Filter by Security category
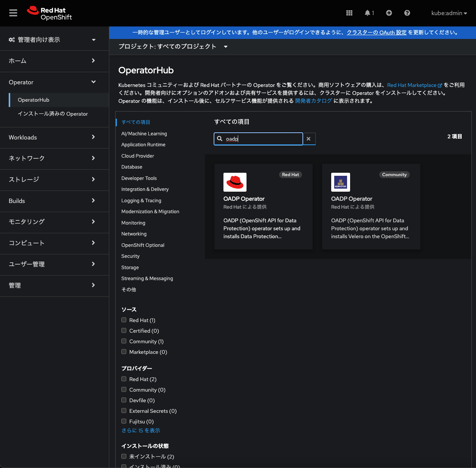Image resolution: width=476 pixels, height=468 pixels. pos(130,256)
